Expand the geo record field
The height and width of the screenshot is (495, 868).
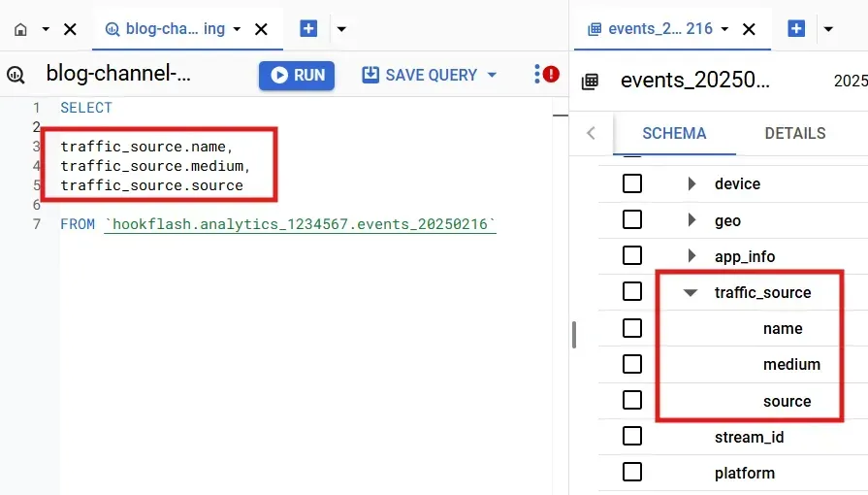pos(691,220)
